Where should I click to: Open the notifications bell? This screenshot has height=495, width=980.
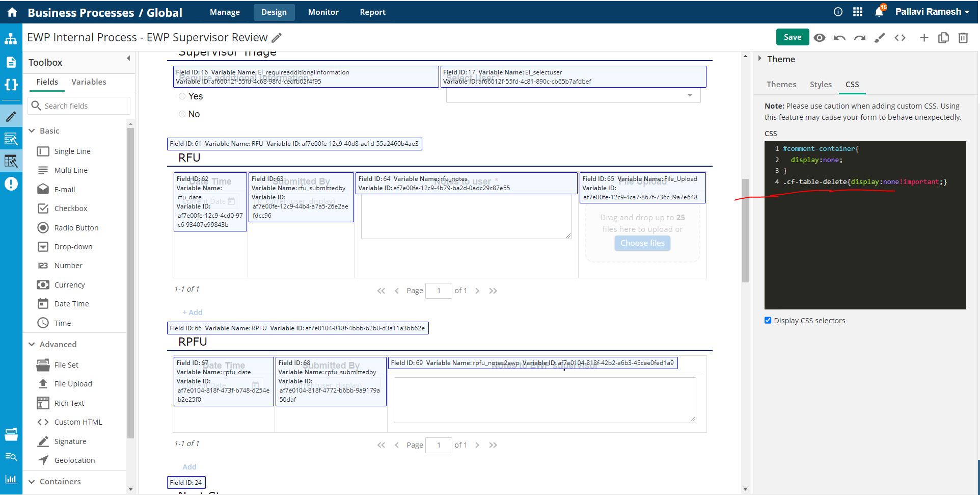(x=879, y=12)
